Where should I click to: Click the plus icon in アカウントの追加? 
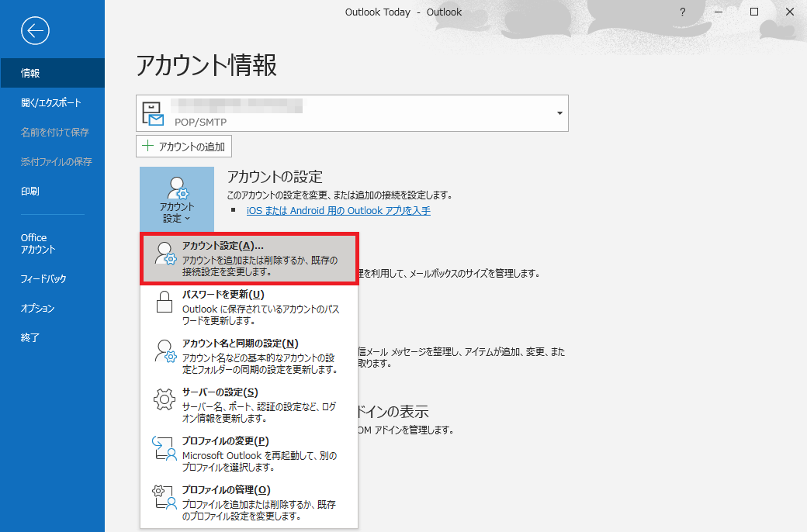(147, 146)
